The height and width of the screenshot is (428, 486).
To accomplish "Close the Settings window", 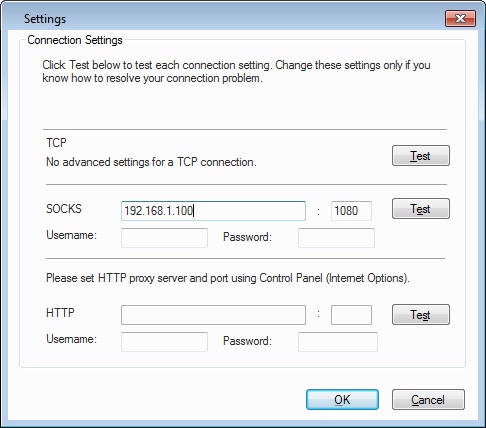I will (x=460, y=18).
